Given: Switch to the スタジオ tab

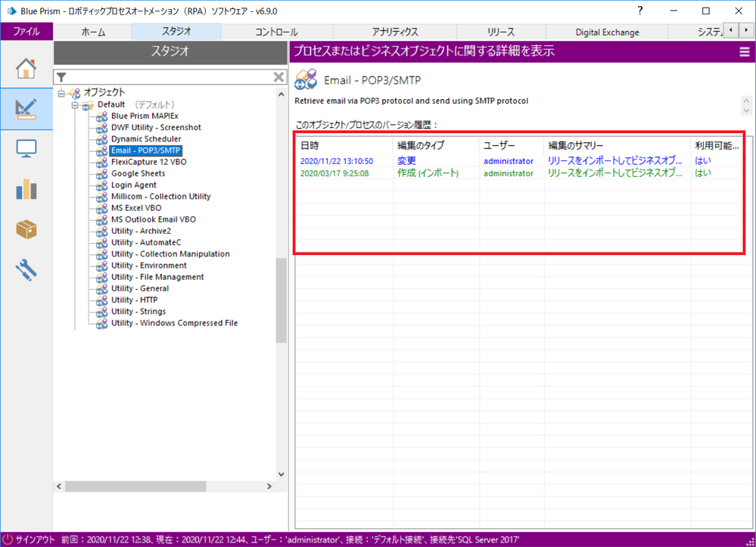Looking at the screenshot, I should (x=176, y=31).
